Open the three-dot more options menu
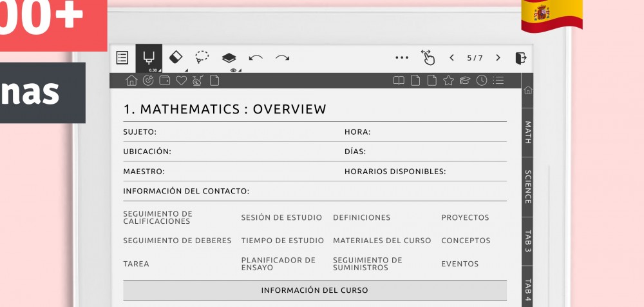 pyautogui.click(x=402, y=58)
